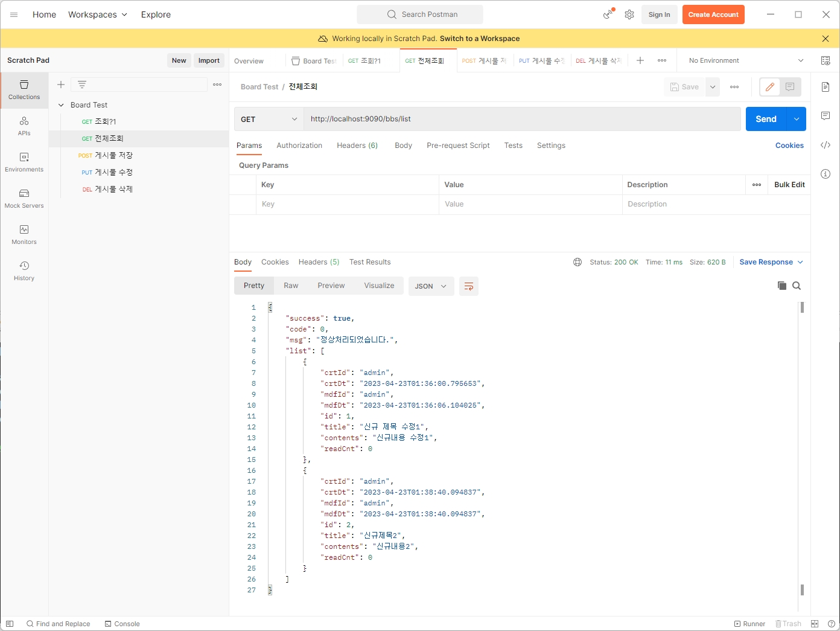
Task: Click the New button
Action: coord(179,60)
